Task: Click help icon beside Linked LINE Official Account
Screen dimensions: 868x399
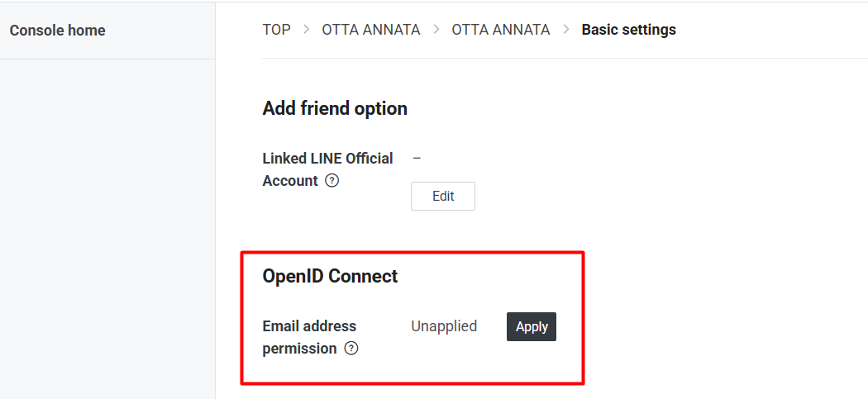Action: 332,181
